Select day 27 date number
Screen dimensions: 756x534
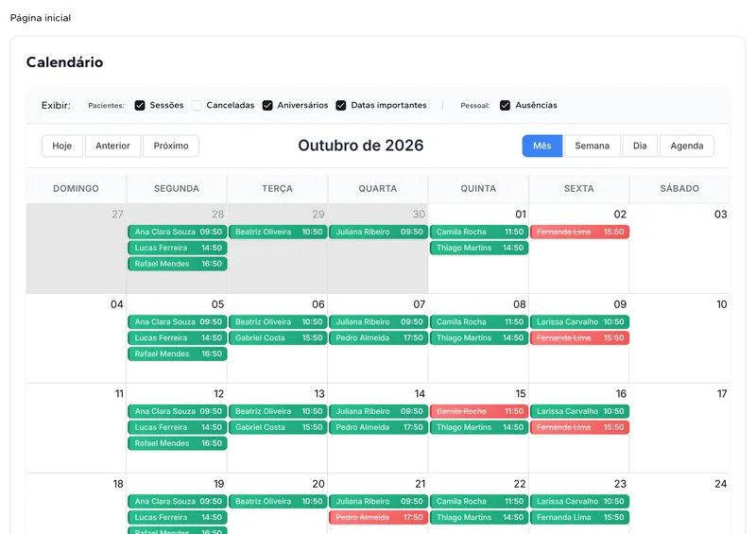(117, 215)
